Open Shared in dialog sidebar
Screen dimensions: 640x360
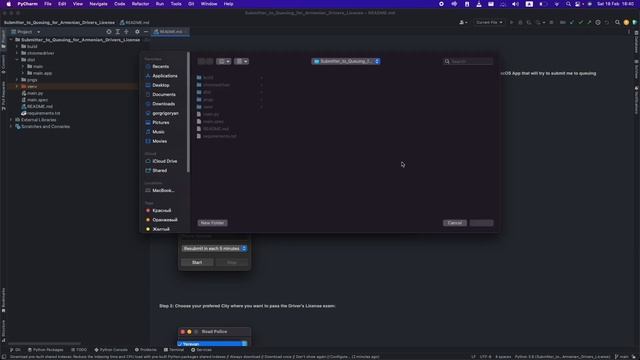click(x=156, y=171)
